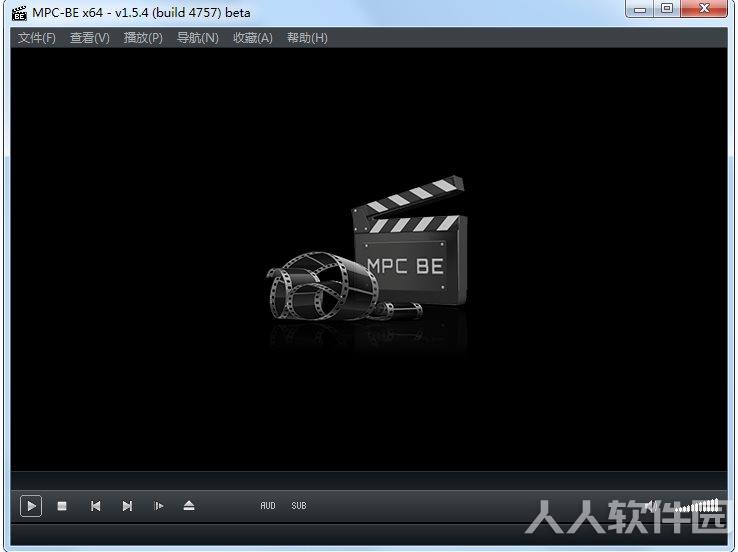Minimize the MPC-BE window
Image resolution: width=738 pixels, height=552 pixels.
coord(640,9)
